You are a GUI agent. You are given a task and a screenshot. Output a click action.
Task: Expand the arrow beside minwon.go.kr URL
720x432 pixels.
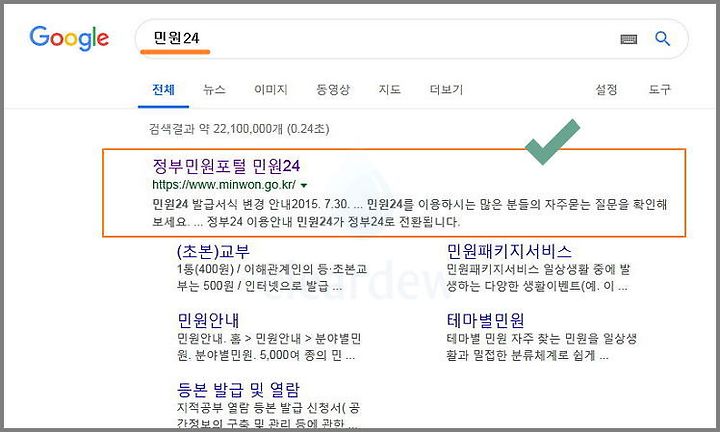(304, 185)
